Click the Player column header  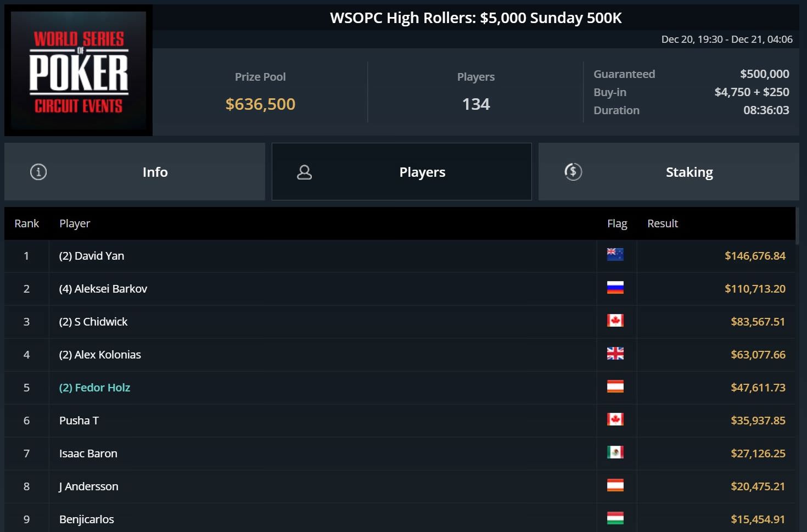pos(75,223)
